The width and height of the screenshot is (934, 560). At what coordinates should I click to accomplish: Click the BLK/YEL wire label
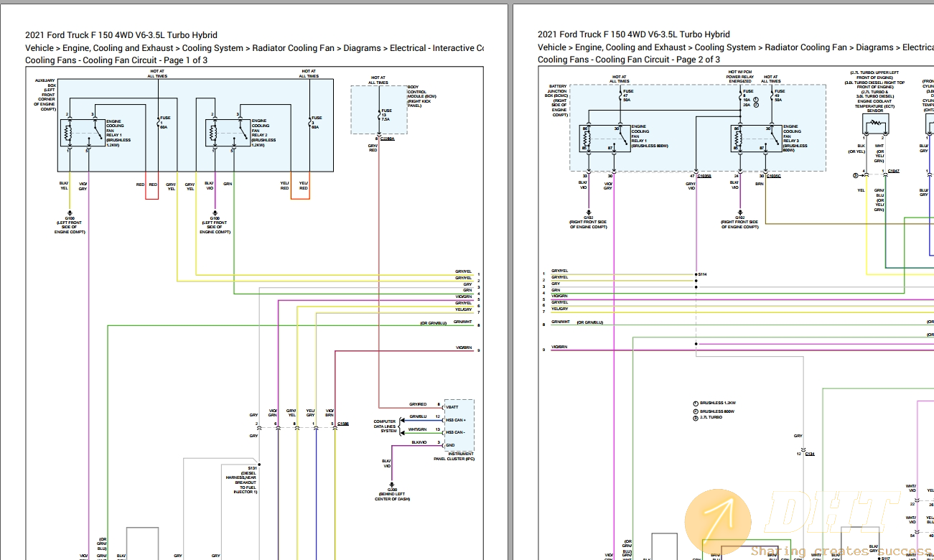[x=64, y=187]
